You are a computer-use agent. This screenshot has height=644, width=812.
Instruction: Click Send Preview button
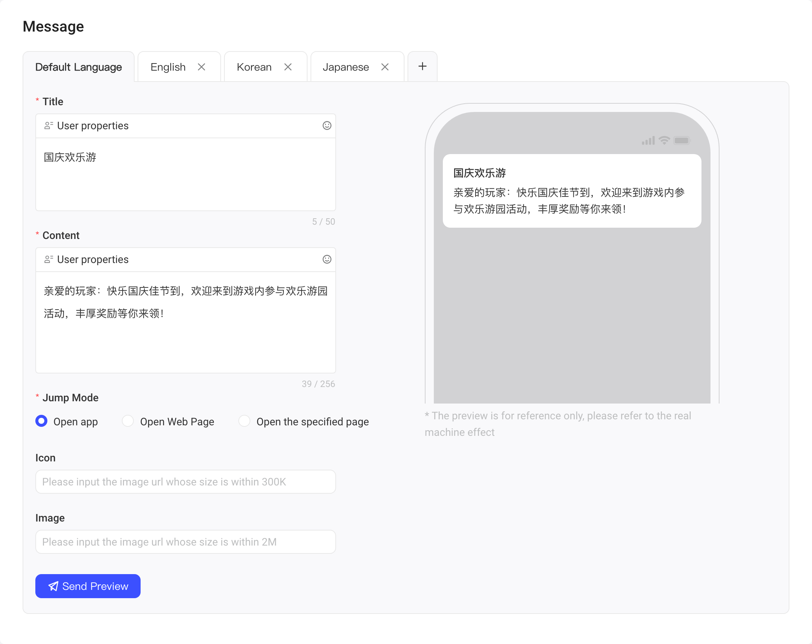pyautogui.click(x=88, y=586)
